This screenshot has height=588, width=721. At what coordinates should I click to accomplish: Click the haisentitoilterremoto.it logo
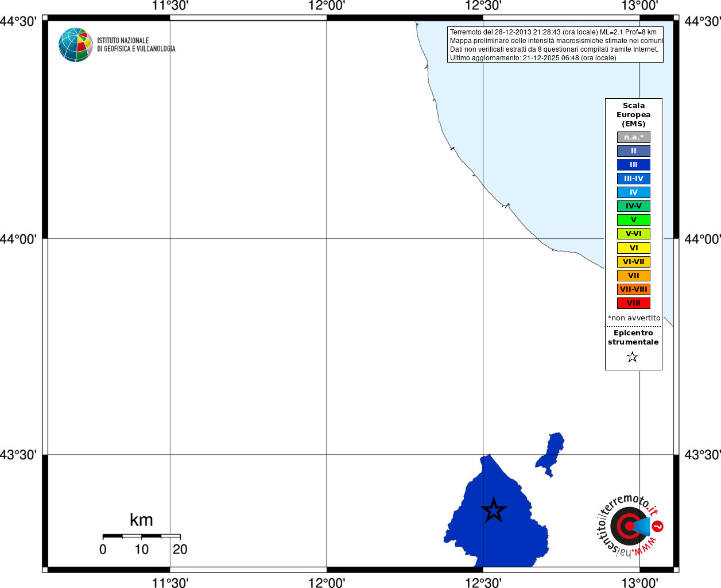[630, 525]
